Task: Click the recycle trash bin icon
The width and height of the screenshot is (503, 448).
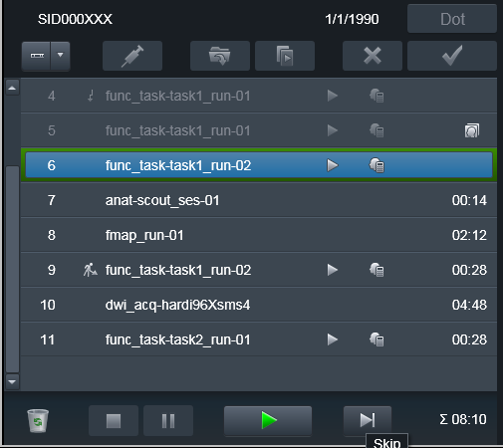Action: point(38,421)
